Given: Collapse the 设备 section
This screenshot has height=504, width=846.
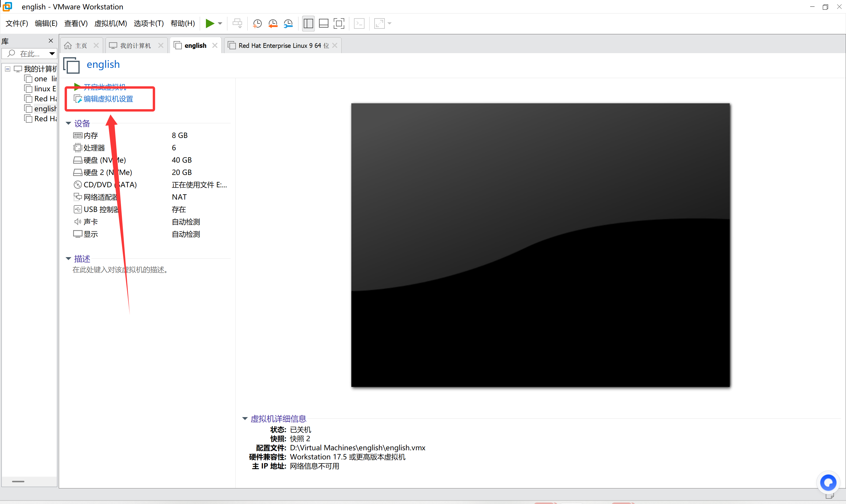Looking at the screenshot, I should 68,123.
